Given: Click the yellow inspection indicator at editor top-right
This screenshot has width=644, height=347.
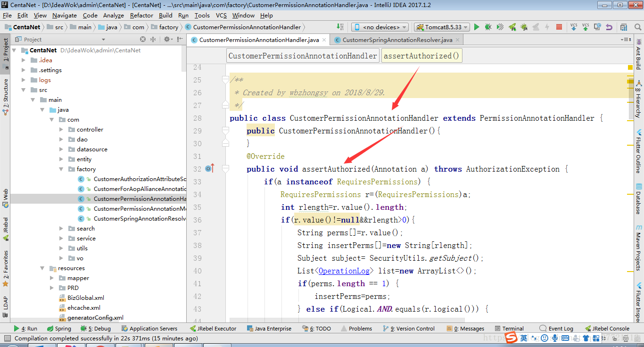Looking at the screenshot, I should pyautogui.click(x=630, y=67).
